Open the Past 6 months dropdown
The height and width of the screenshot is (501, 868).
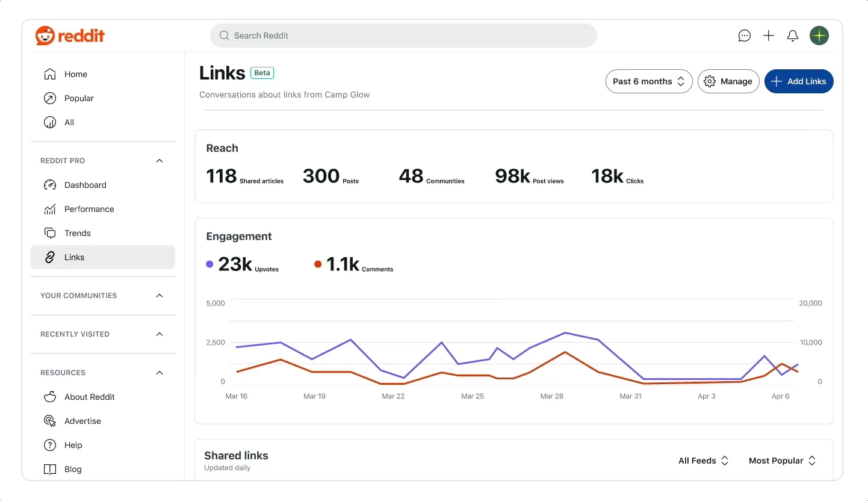648,81
